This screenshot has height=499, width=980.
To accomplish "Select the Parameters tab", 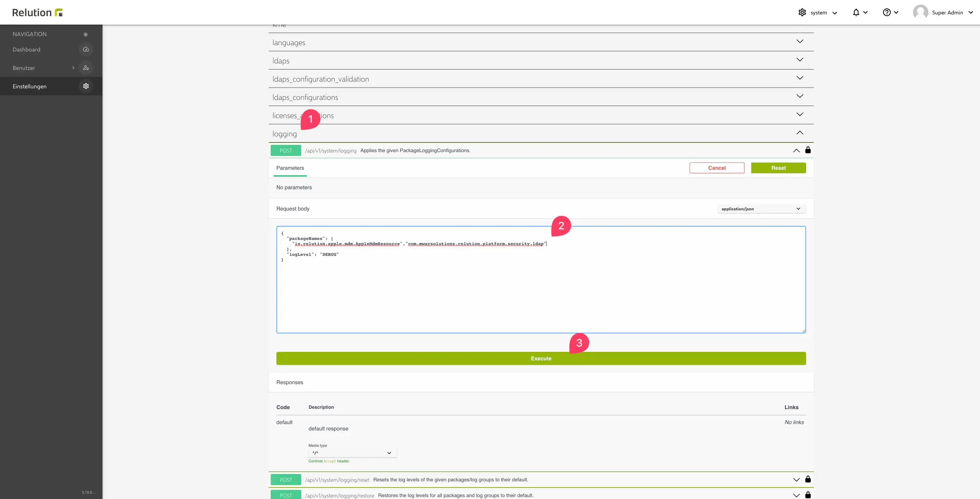I will click(290, 168).
